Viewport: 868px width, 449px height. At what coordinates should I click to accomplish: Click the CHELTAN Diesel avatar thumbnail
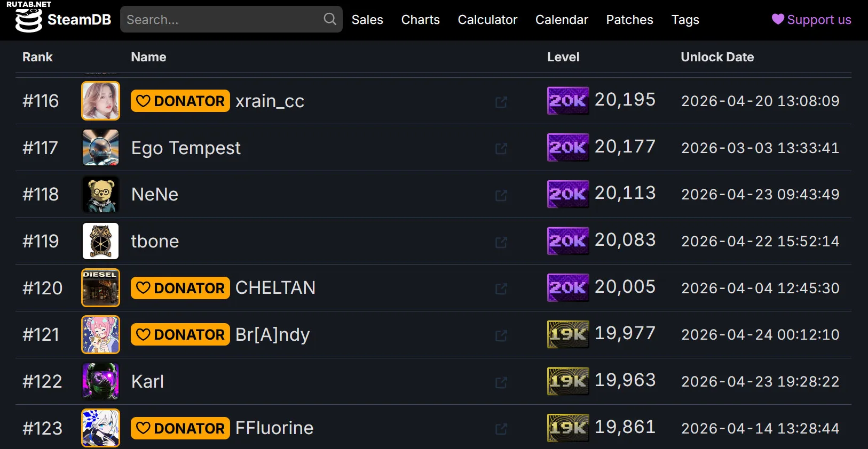click(x=100, y=288)
